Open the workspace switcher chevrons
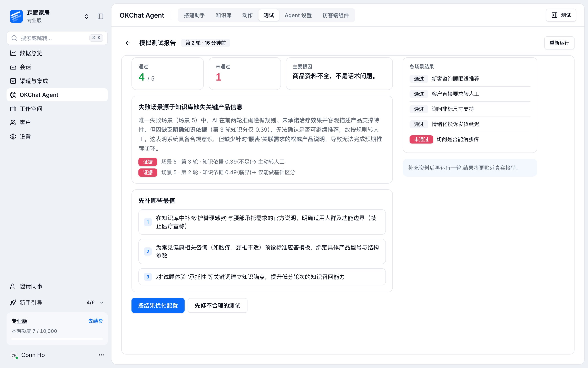Viewport: 588px width, 368px height. click(x=87, y=16)
